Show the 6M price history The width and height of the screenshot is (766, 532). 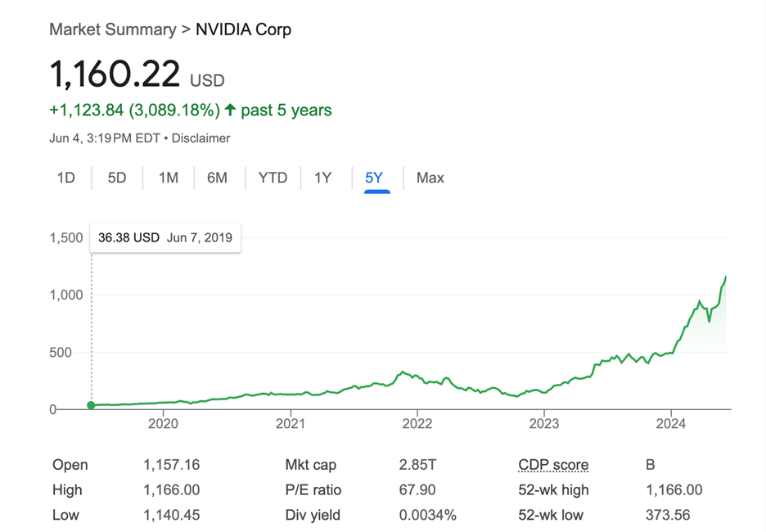pos(217,178)
